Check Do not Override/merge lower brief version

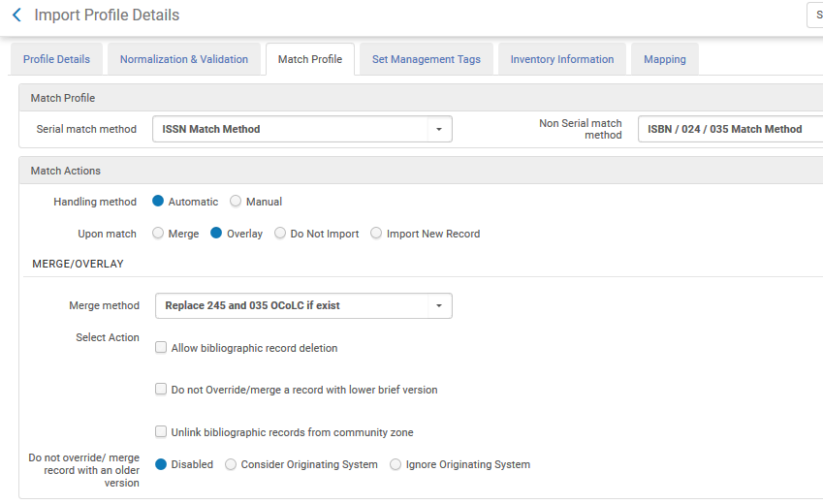[161, 390]
